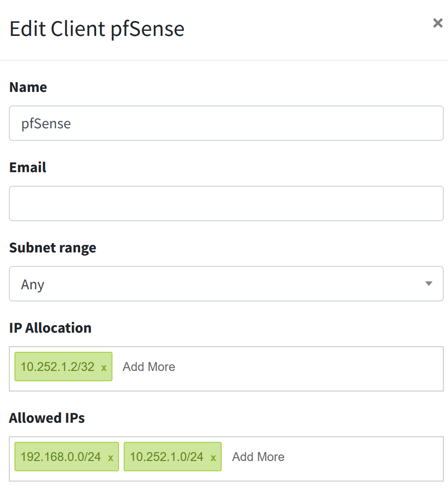Click the Subnet range label

click(x=53, y=248)
